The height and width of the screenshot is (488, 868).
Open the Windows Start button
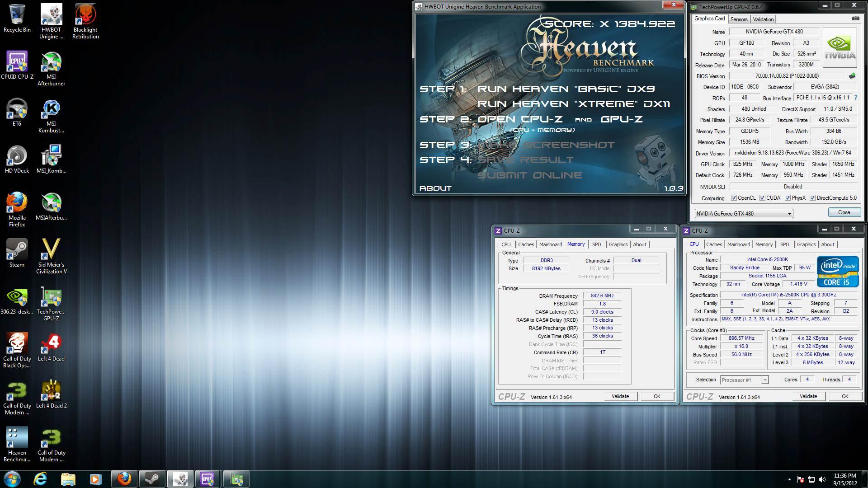pos(12,479)
